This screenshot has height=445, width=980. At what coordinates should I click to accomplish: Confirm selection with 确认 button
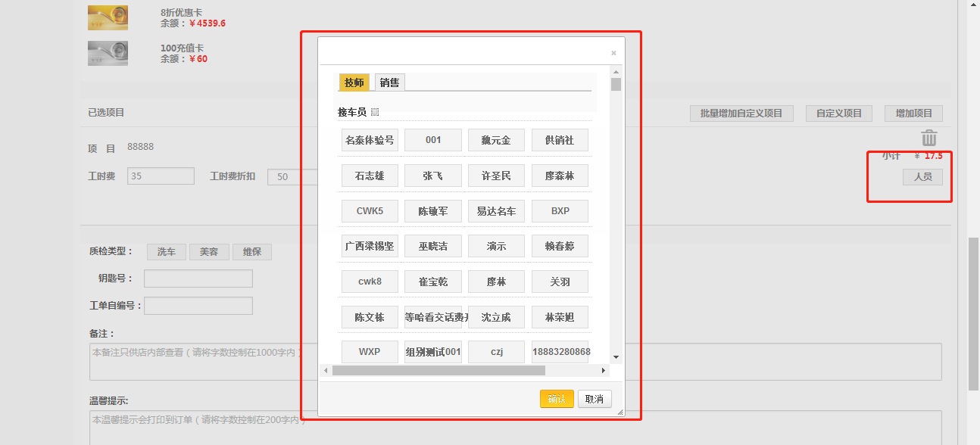tap(557, 399)
